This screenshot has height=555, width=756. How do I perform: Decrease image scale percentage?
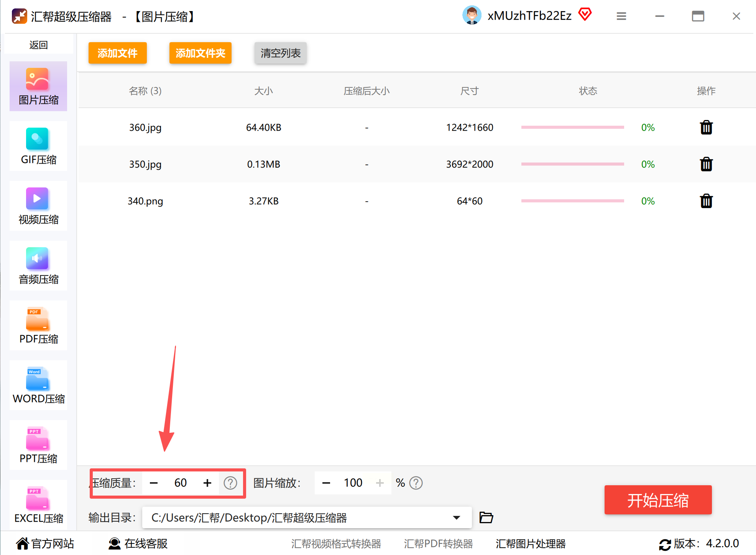click(326, 483)
